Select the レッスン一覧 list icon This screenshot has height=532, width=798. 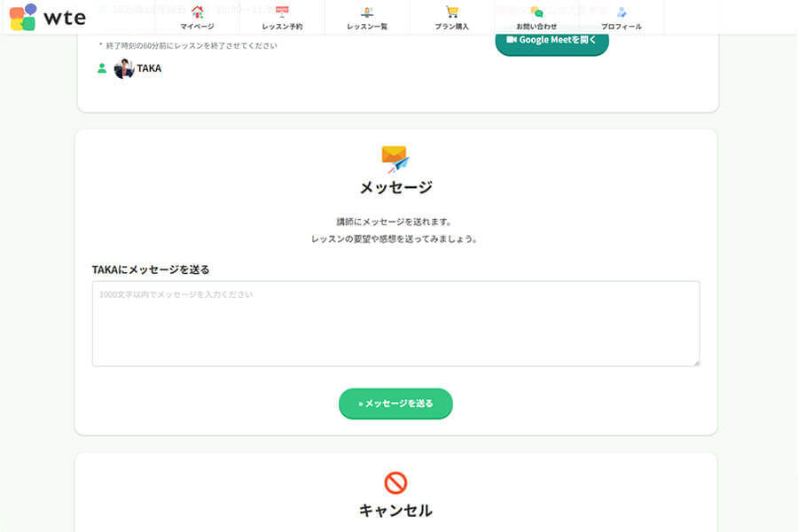coord(368,11)
